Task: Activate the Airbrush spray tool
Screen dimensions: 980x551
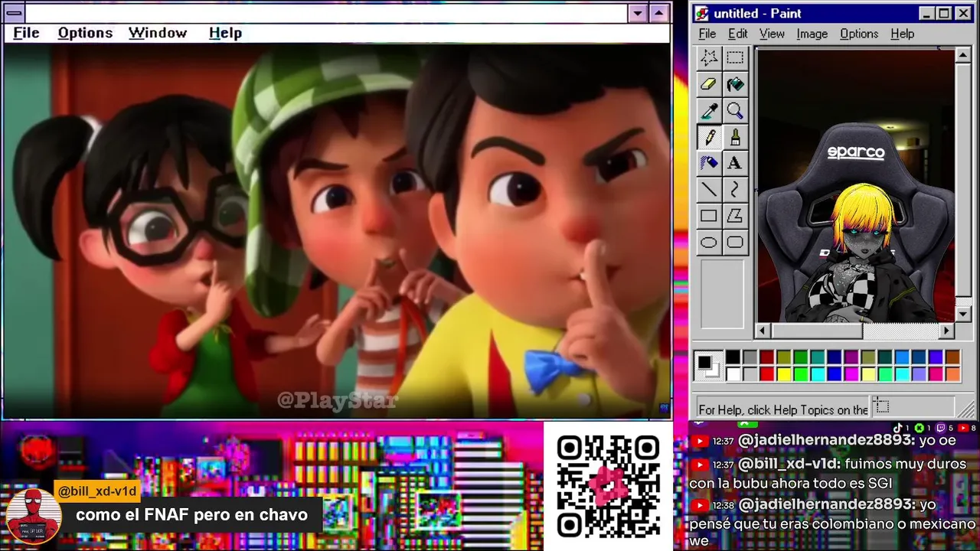Action: pos(709,163)
